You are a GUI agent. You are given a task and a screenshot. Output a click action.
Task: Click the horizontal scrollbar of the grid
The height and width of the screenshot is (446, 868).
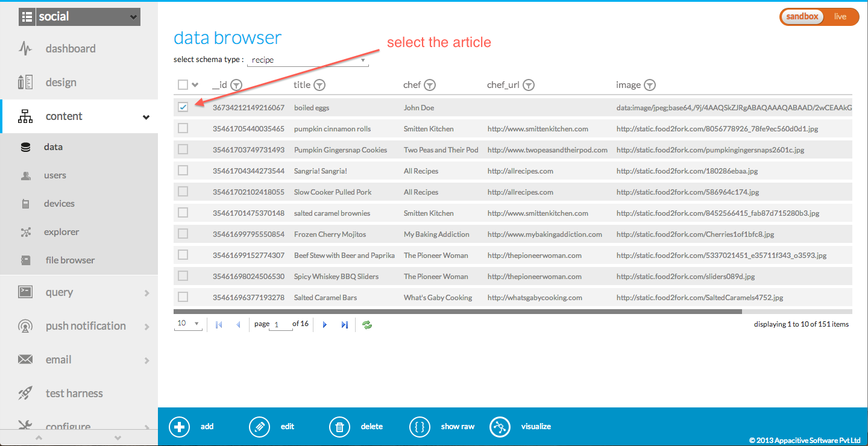tap(458, 312)
